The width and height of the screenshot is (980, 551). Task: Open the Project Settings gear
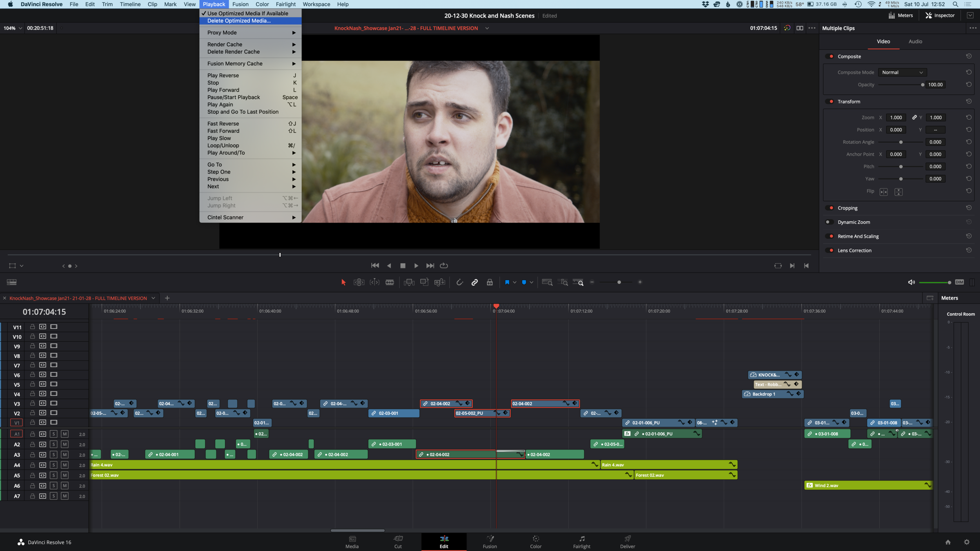pos(967,542)
